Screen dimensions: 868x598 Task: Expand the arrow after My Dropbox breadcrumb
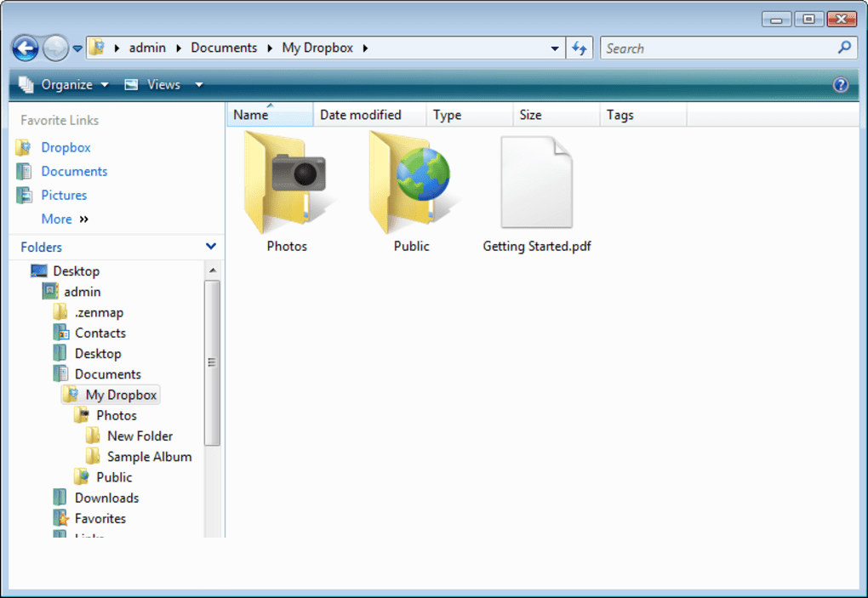(x=365, y=48)
